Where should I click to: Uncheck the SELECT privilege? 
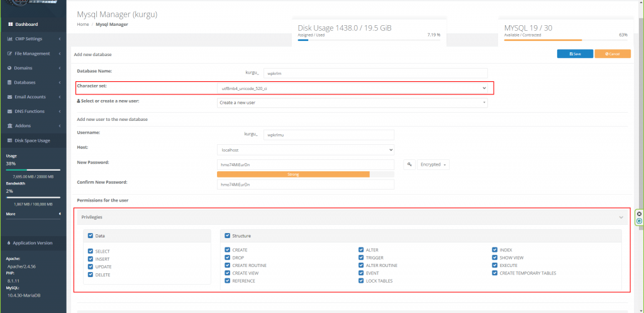click(x=91, y=251)
